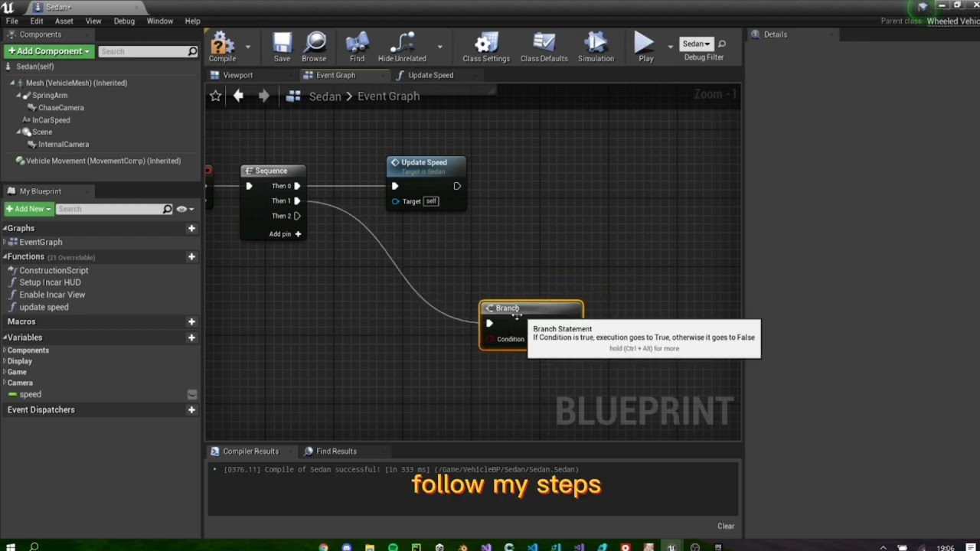Save the blueprint with the Save icon
The height and width of the screenshot is (551, 980).
282,47
